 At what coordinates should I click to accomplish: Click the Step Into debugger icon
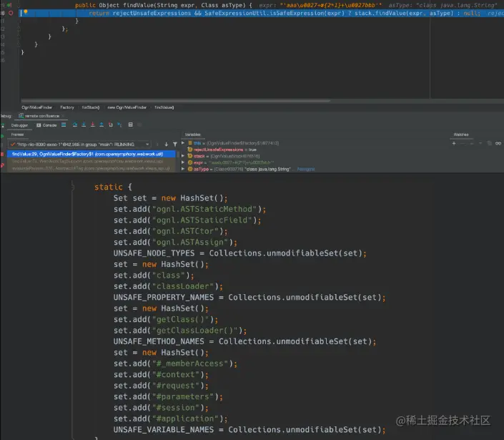tap(84, 124)
